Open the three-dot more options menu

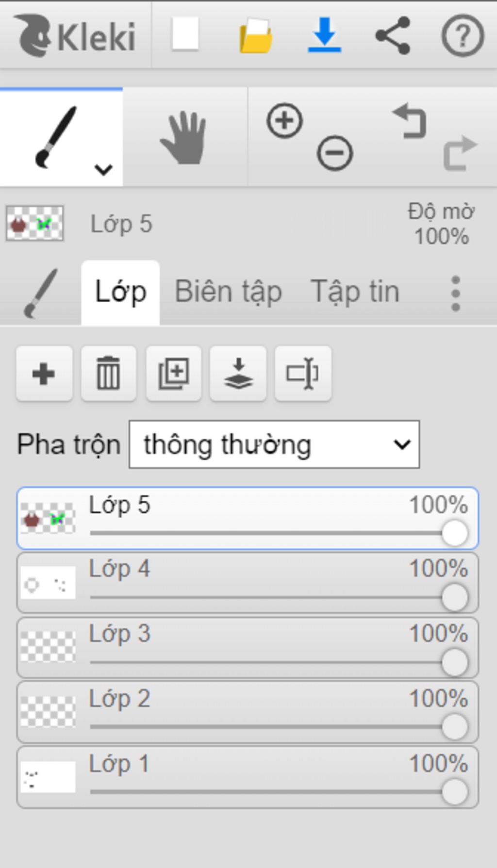[x=455, y=294]
